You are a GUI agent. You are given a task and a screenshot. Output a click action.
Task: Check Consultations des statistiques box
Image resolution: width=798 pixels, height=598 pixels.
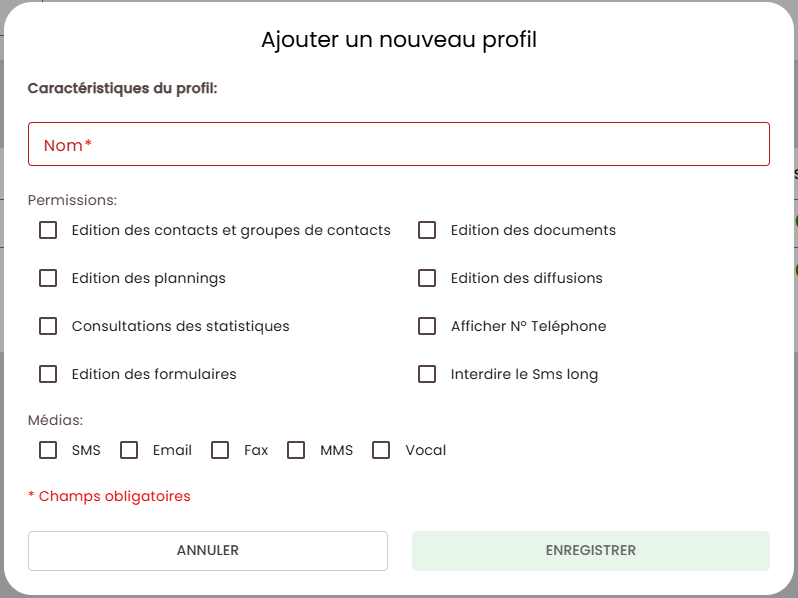click(x=48, y=326)
